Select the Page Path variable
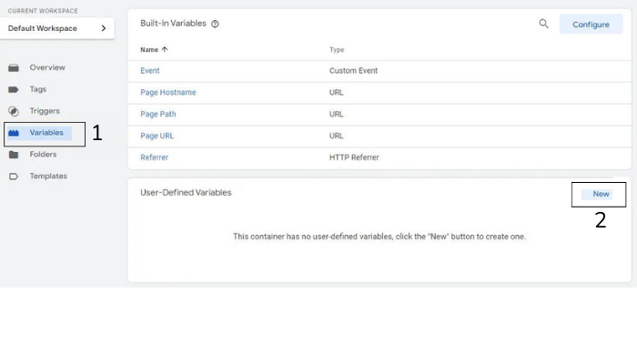The width and height of the screenshot is (637, 364). pos(158,114)
